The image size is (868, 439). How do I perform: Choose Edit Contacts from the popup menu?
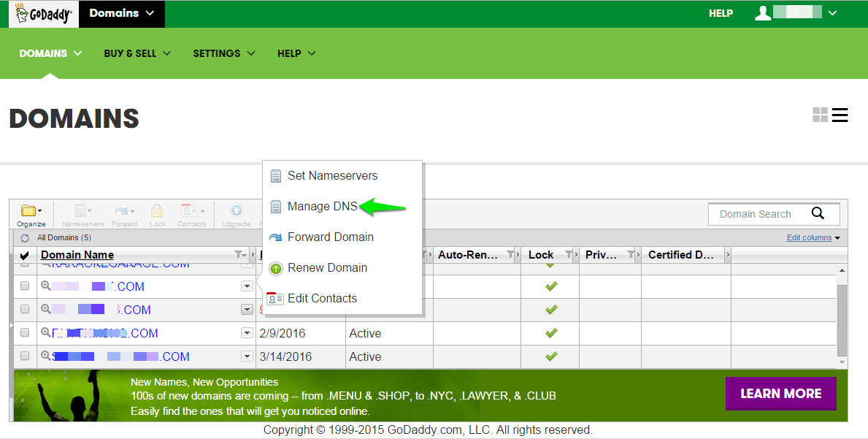(x=342, y=298)
